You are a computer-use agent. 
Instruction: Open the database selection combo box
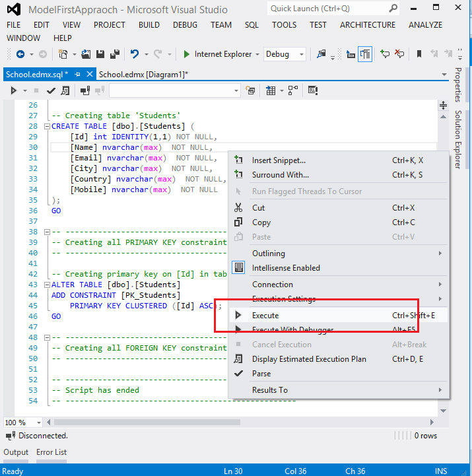[x=175, y=90]
